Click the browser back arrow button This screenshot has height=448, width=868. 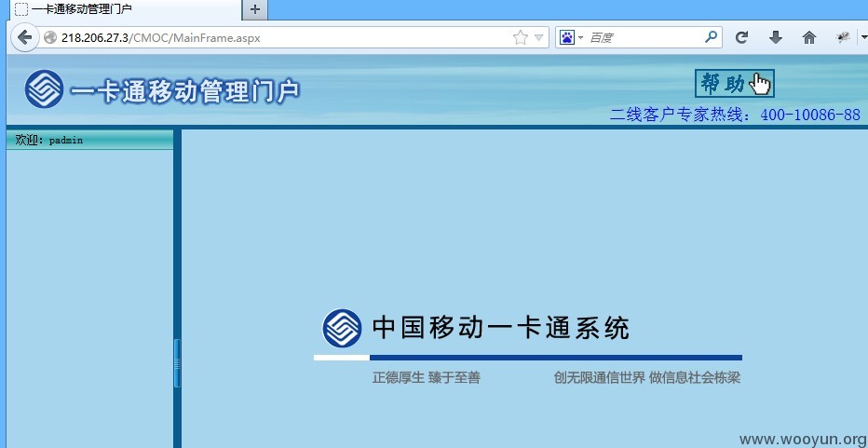click(x=24, y=37)
